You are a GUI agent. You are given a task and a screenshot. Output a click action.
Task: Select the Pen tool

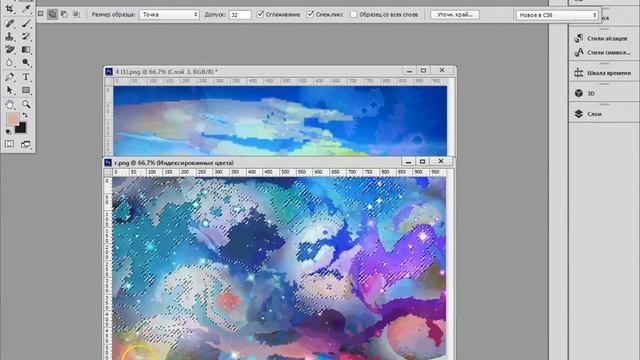[9, 77]
